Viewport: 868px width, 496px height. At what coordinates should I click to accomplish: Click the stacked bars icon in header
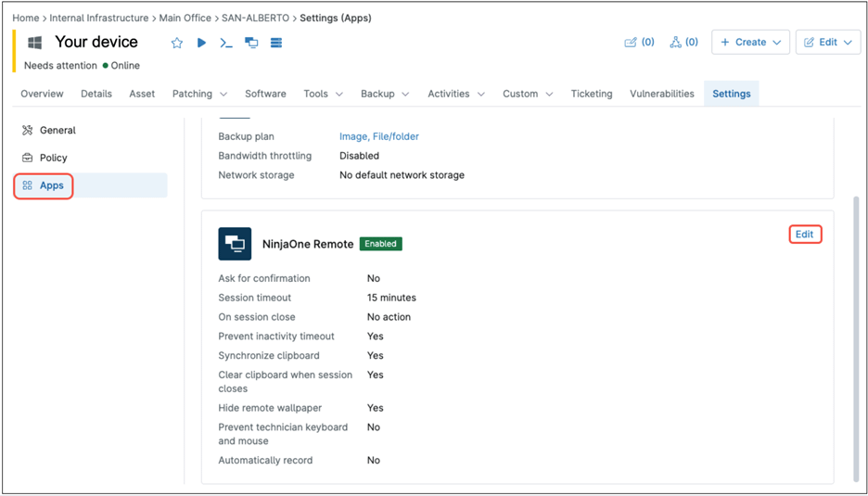[x=276, y=43]
